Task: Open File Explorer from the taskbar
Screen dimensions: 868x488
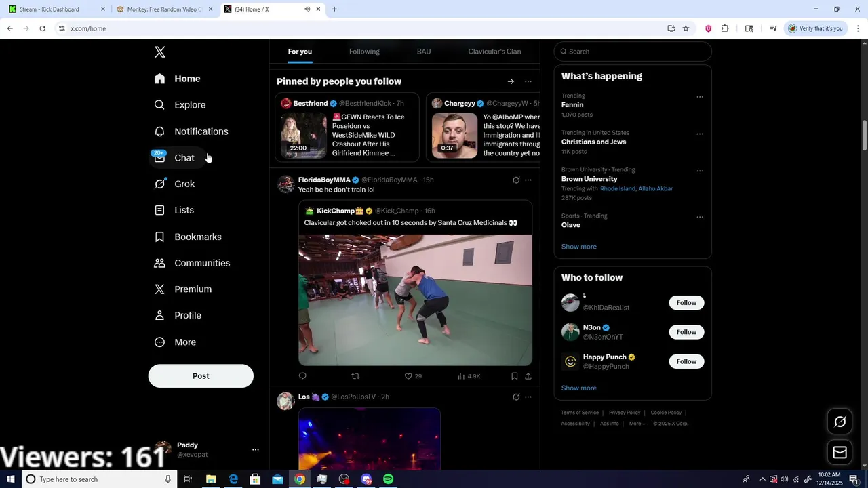Action: [211, 479]
